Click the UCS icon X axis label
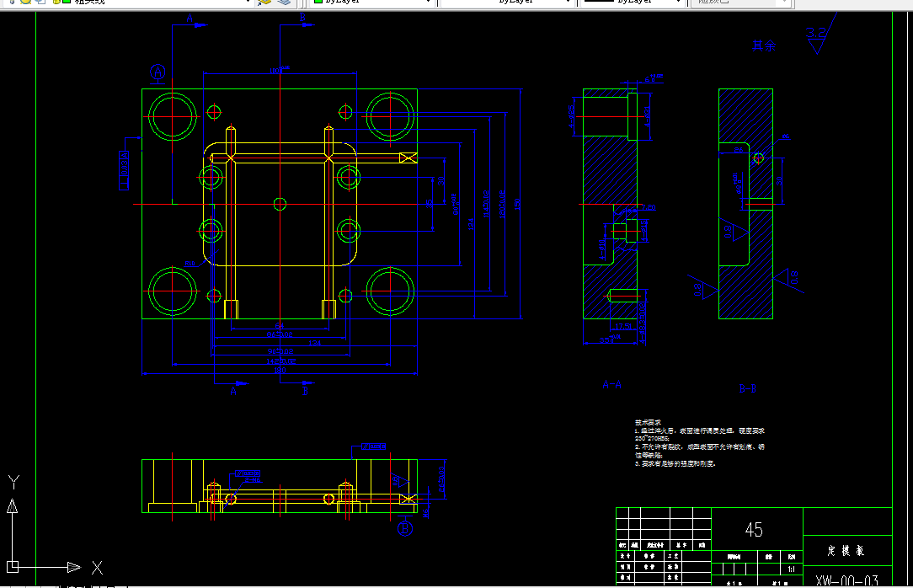The height and width of the screenshot is (588, 913). click(97, 568)
